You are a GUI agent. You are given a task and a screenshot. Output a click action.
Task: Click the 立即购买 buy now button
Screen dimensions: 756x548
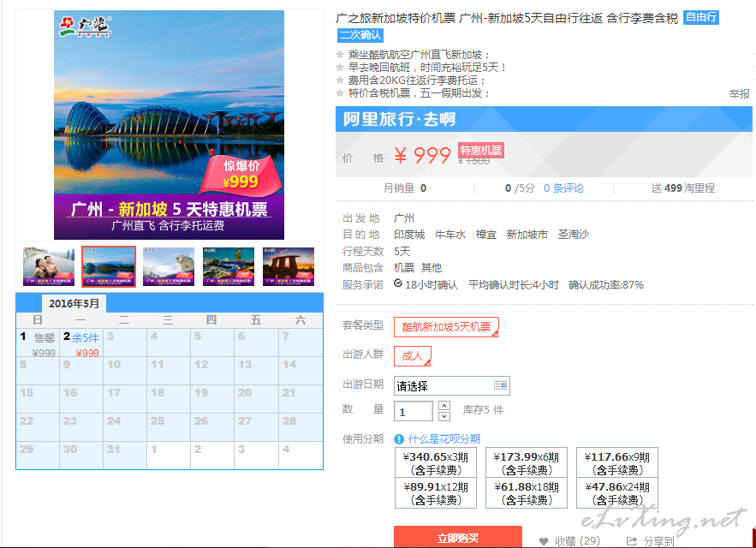point(457,538)
